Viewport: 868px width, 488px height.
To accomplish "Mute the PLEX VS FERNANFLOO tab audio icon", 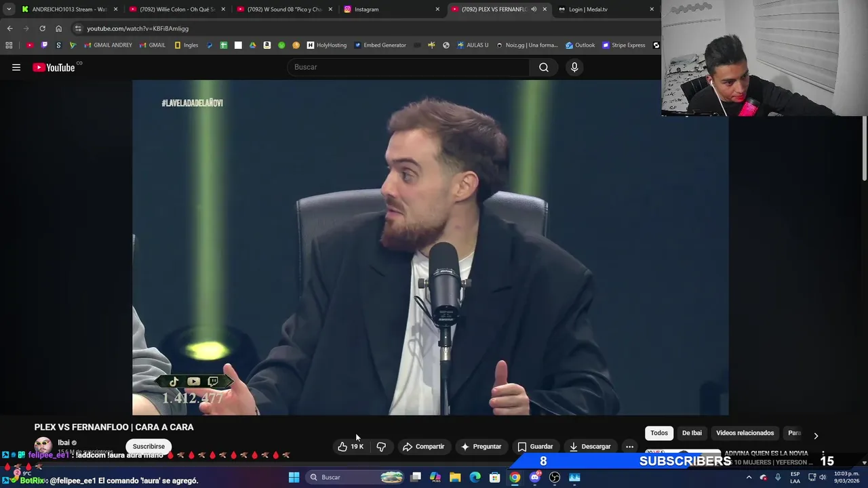I will tap(534, 9).
